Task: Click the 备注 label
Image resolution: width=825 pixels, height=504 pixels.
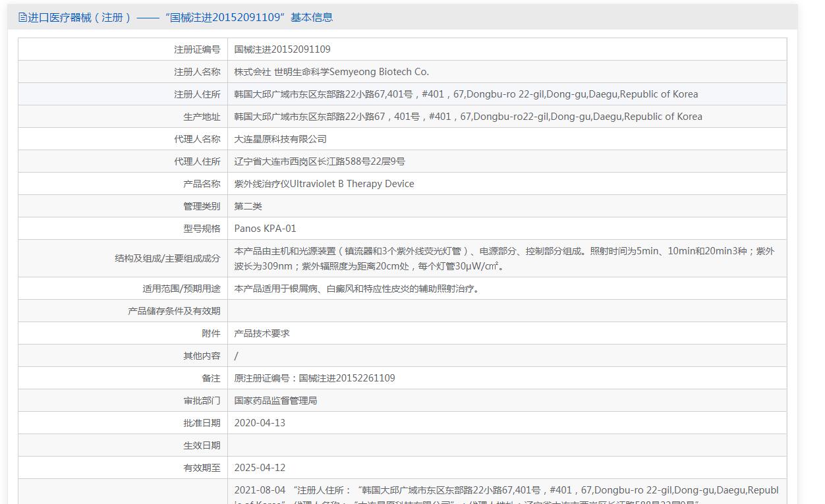Action: click(x=211, y=378)
